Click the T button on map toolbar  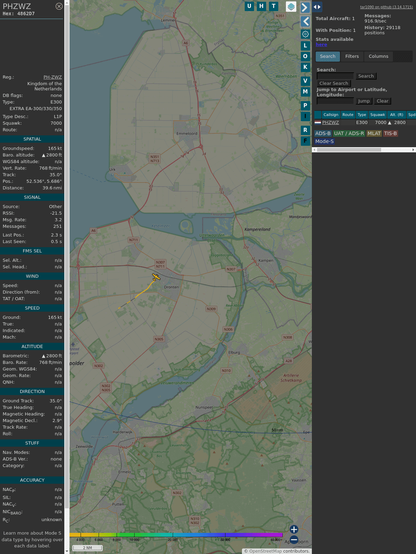coord(273,6)
